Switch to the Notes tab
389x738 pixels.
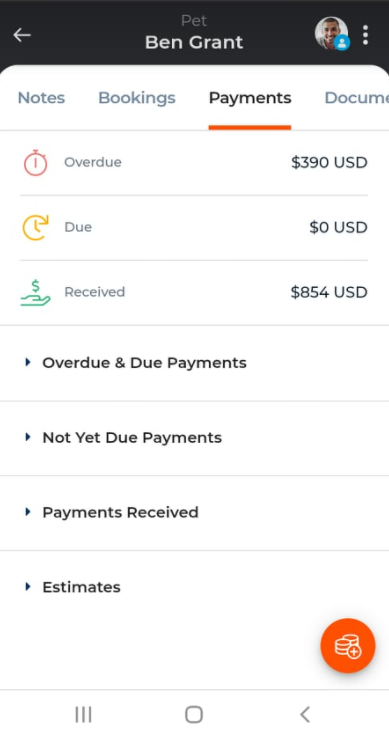pyautogui.click(x=41, y=98)
